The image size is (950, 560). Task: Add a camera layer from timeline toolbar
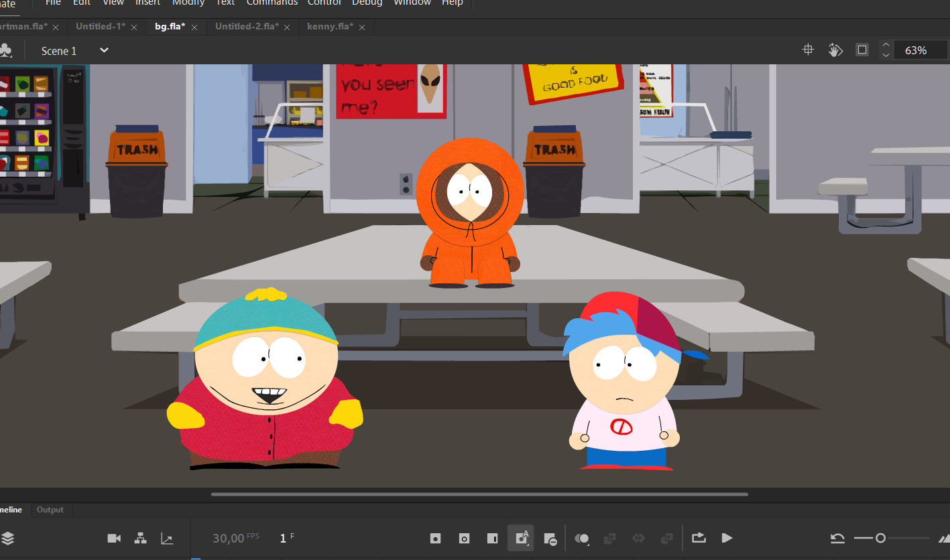click(x=114, y=538)
